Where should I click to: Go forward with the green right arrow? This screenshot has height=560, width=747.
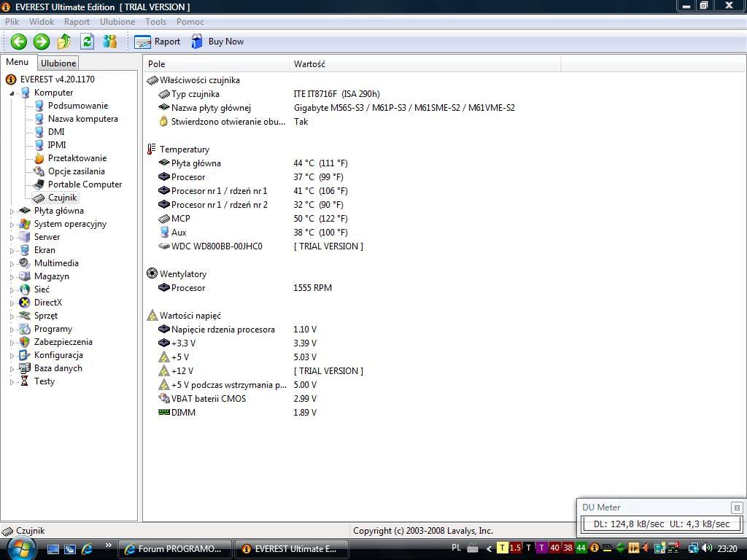[42, 42]
